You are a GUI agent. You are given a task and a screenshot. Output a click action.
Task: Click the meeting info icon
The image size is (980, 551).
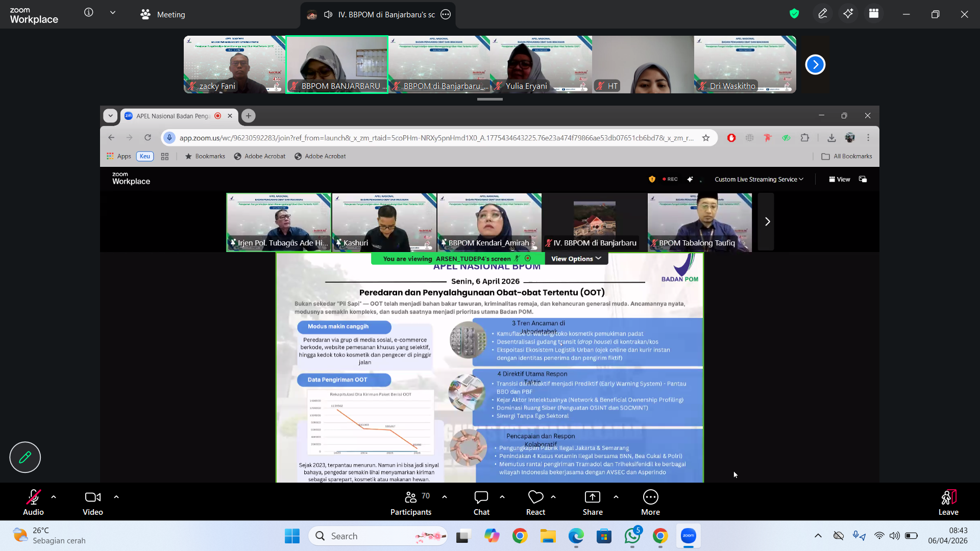89,12
